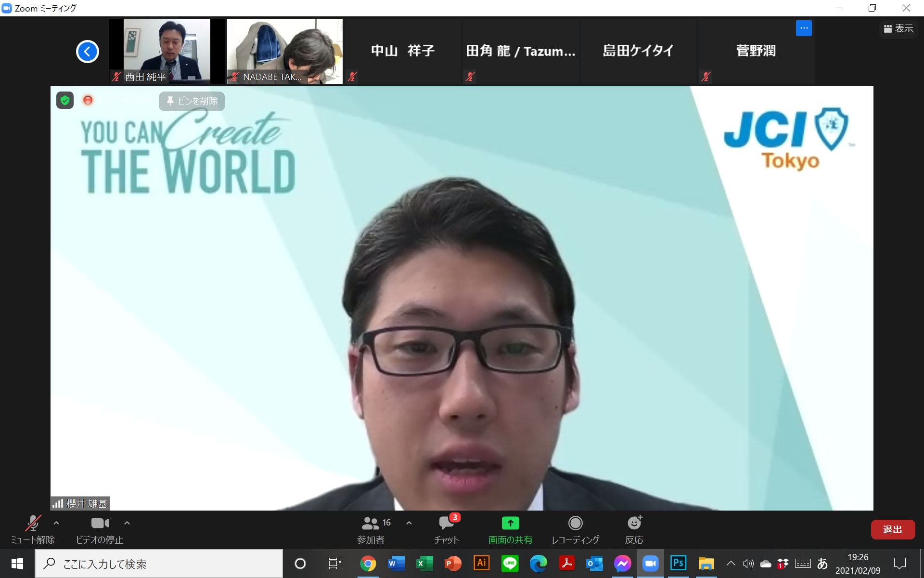The height and width of the screenshot is (578, 924).
Task: Click the blue three-dots more options button
Action: coord(804,28)
